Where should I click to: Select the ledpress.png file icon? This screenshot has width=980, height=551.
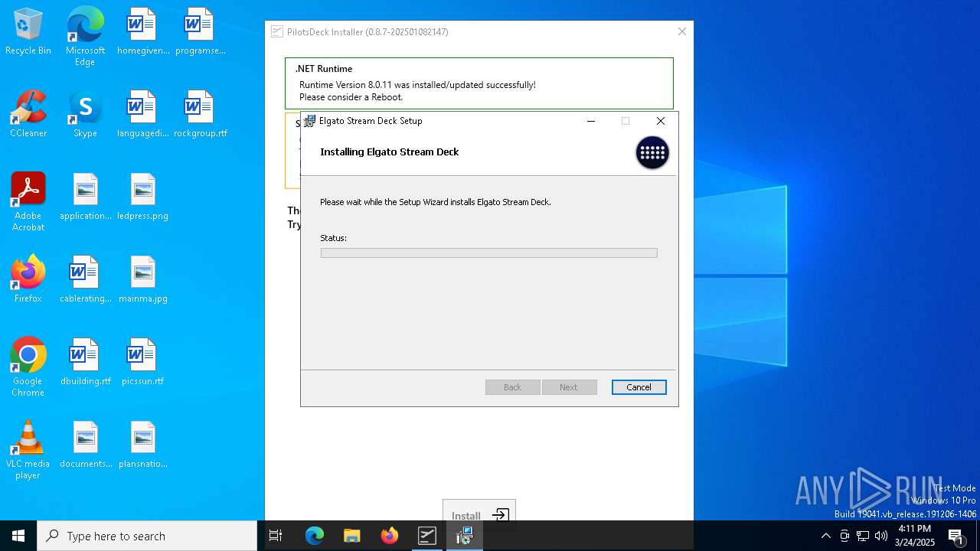[x=142, y=197]
